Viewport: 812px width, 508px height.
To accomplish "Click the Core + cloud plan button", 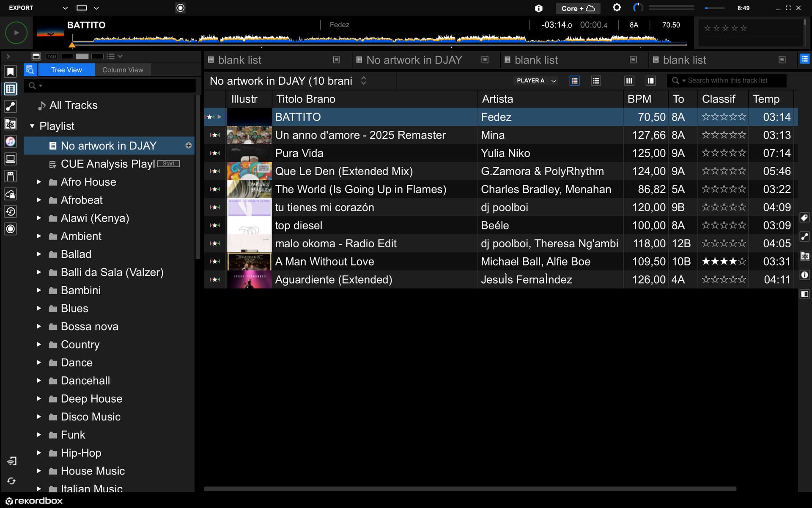I will 578,8.
